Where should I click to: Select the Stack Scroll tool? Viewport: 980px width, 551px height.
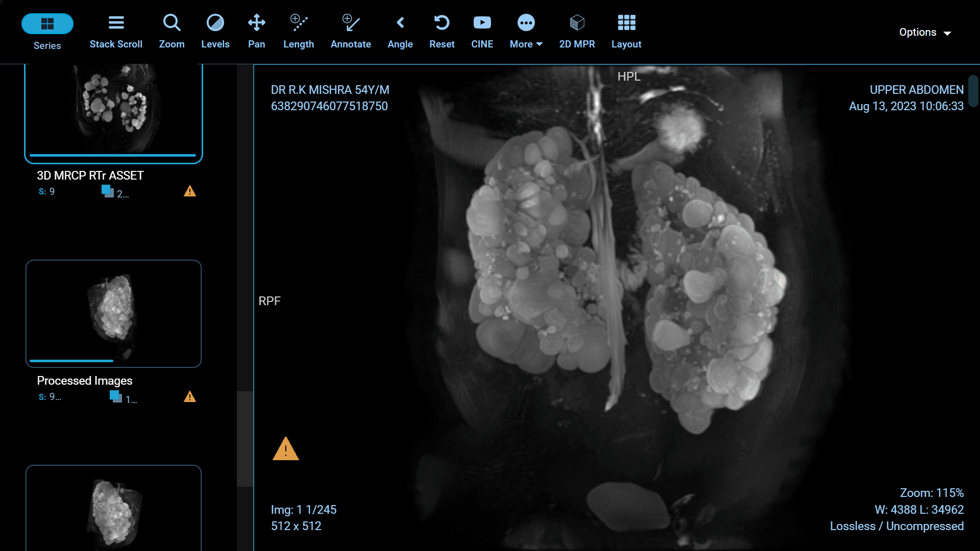click(116, 31)
